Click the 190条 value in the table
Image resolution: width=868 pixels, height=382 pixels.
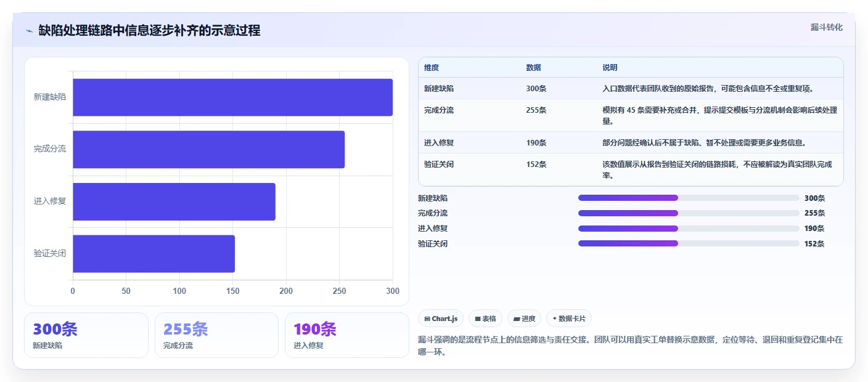click(x=536, y=143)
